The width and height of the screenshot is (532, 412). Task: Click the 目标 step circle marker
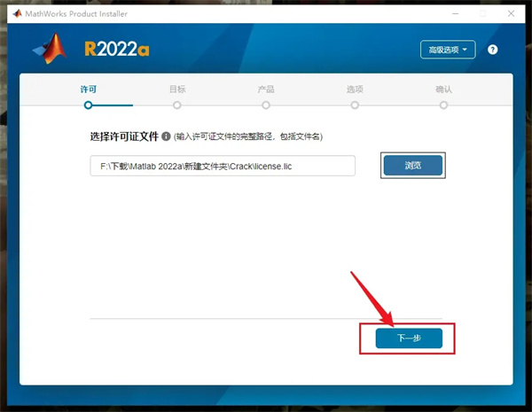[176, 105]
